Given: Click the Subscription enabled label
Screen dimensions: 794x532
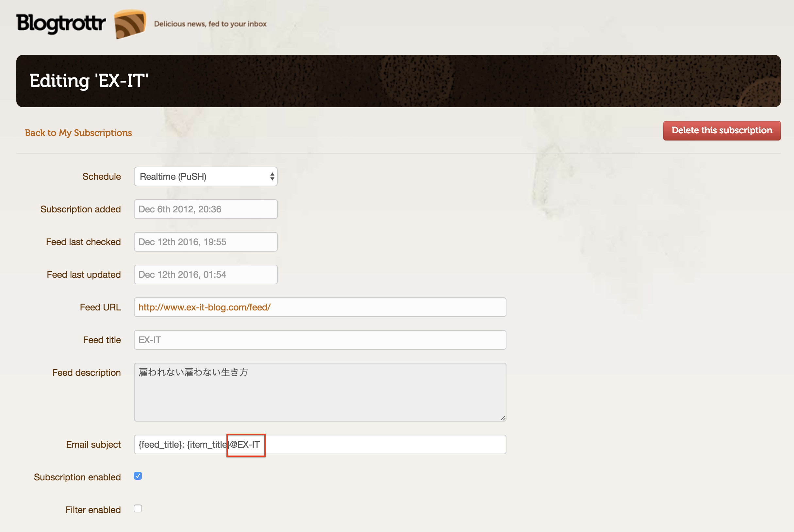Looking at the screenshot, I should [77, 477].
